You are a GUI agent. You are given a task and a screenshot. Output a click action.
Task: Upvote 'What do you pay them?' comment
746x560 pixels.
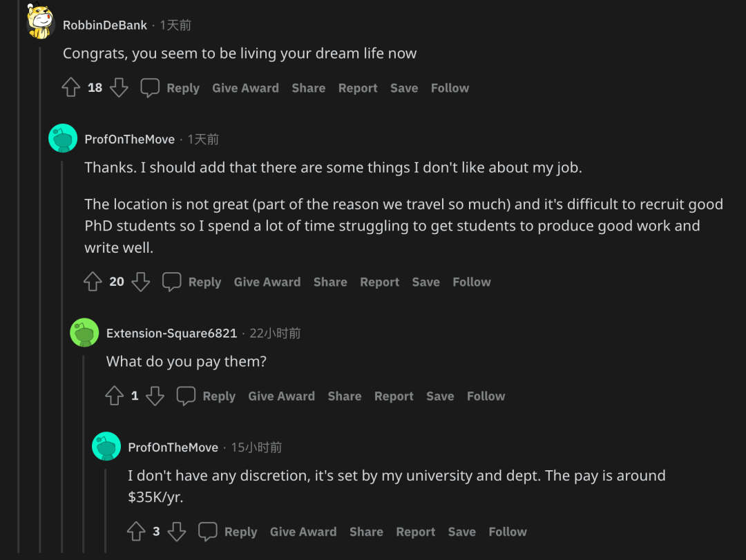point(114,396)
